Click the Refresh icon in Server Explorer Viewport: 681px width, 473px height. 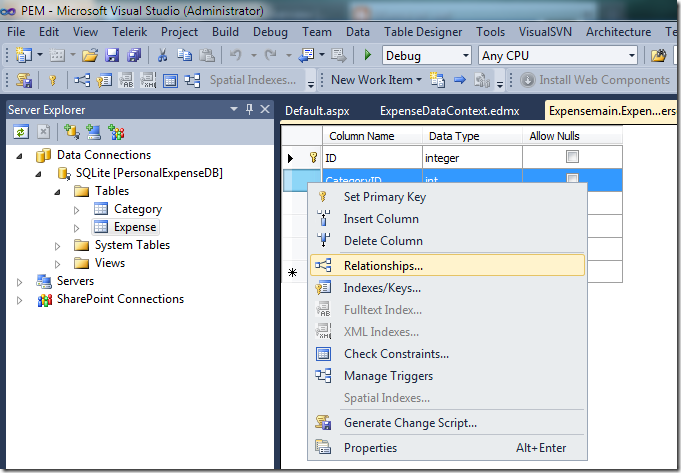point(21,131)
